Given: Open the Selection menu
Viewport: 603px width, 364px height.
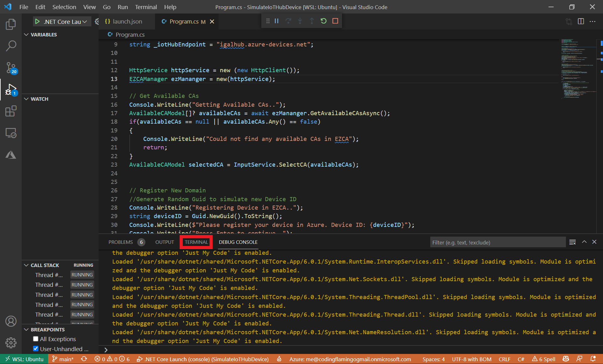Looking at the screenshot, I should (x=64, y=7).
